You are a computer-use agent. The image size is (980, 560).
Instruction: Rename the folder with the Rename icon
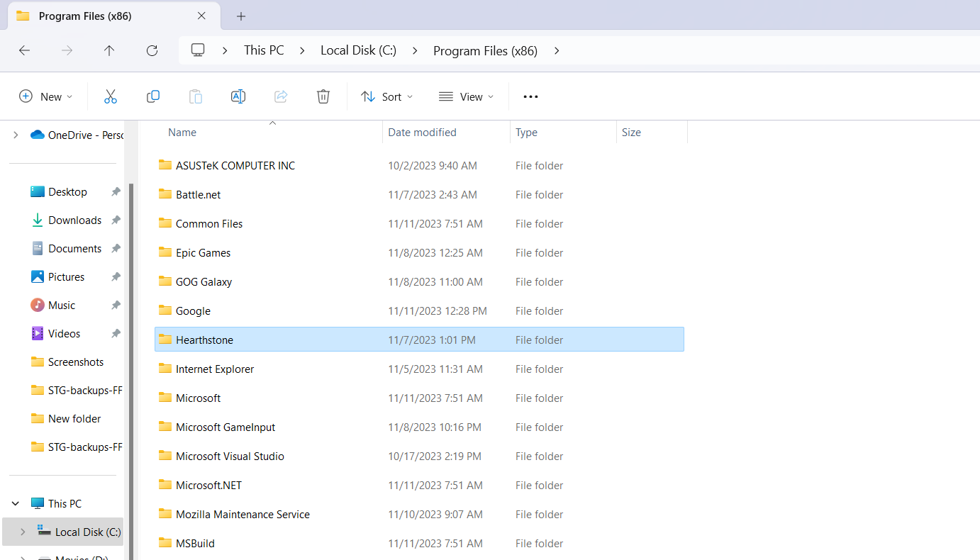point(238,96)
